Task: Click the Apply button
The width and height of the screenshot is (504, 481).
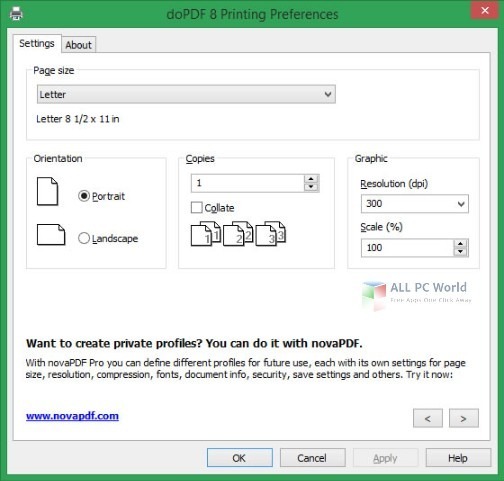Action: coord(385,458)
